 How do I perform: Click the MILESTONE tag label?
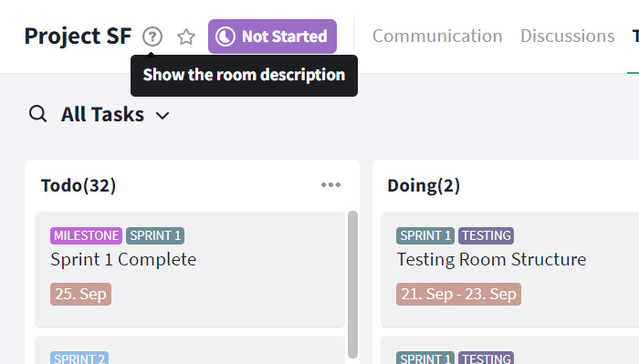pyautogui.click(x=86, y=235)
